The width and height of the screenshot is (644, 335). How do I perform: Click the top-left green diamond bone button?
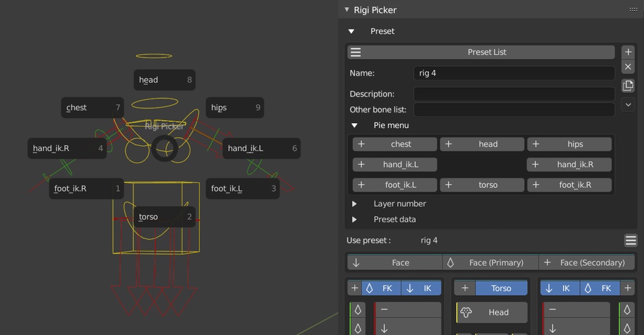coord(358,310)
